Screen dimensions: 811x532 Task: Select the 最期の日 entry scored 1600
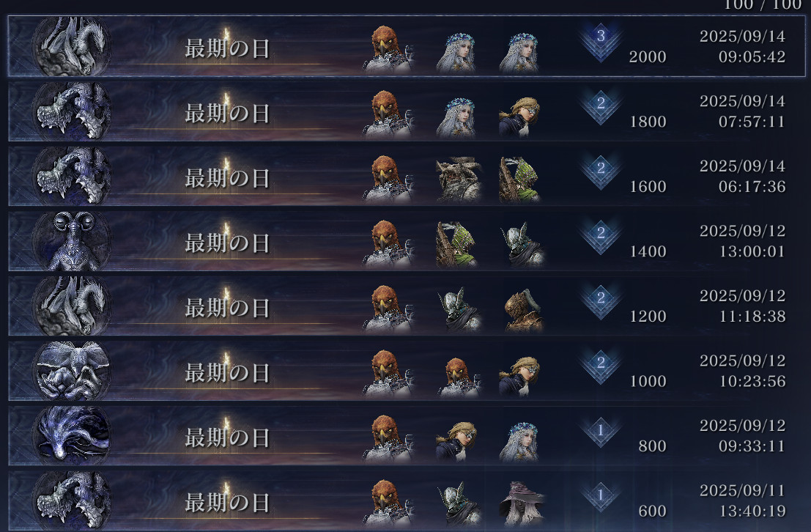click(407, 176)
